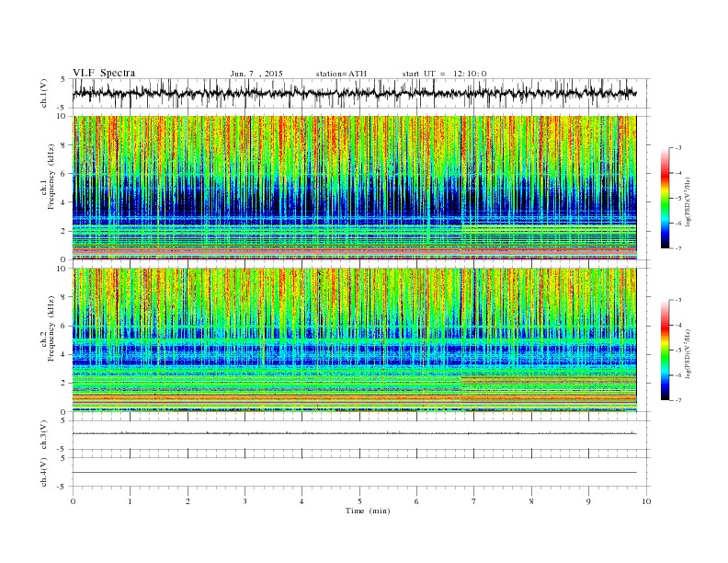Click the ch.4 flat line trace
Screen dimensions: 728x563
(x=354, y=473)
